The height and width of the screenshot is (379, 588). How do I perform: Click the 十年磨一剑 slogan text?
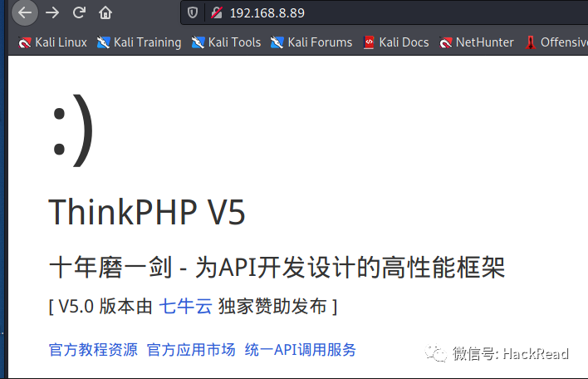[x=277, y=268]
